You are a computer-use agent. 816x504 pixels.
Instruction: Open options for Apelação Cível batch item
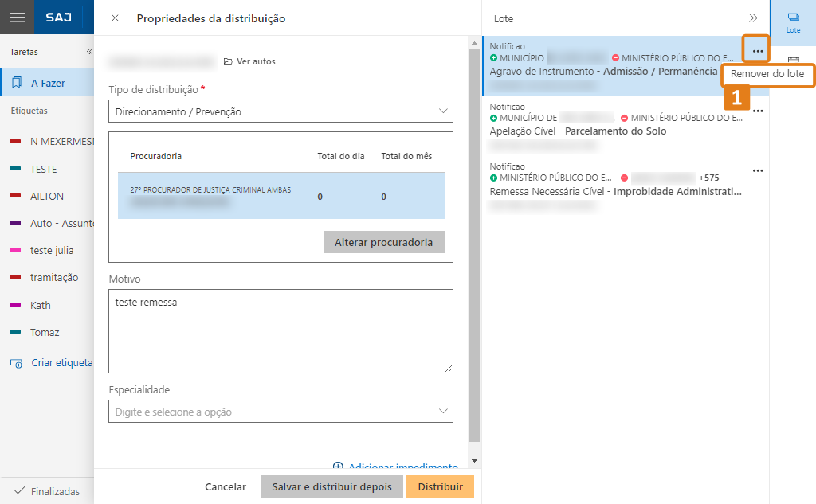(x=758, y=111)
